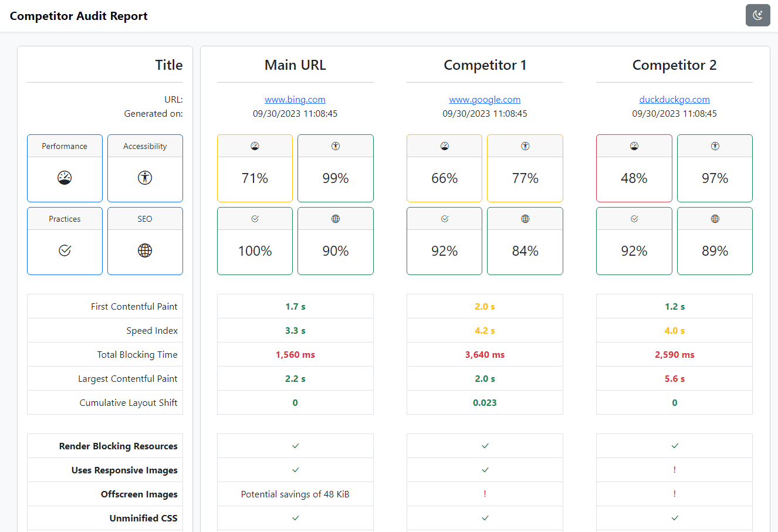This screenshot has width=778, height=532.
Task: Click the Accessibility label in Title card
Action: click(x=145, y=146)
